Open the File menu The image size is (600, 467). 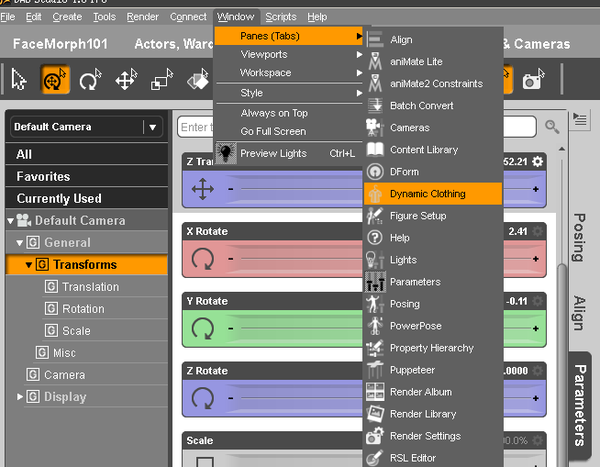tap(8, 17)
